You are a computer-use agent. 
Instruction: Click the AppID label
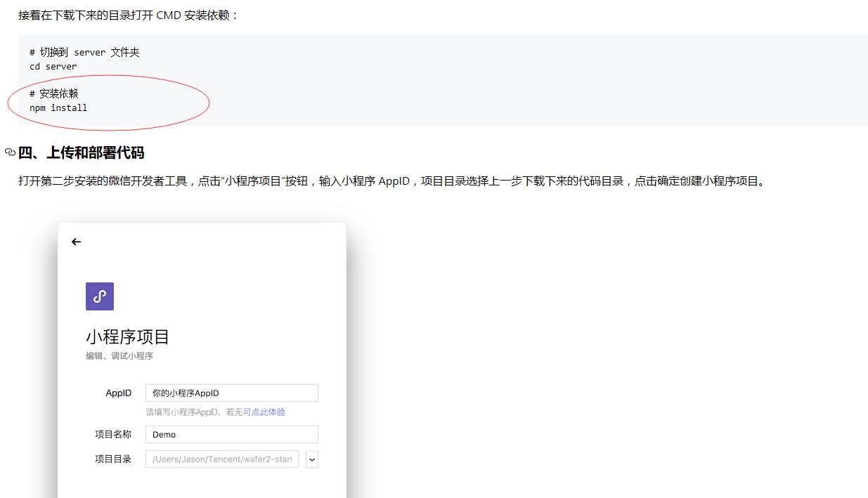click(119, 393)
